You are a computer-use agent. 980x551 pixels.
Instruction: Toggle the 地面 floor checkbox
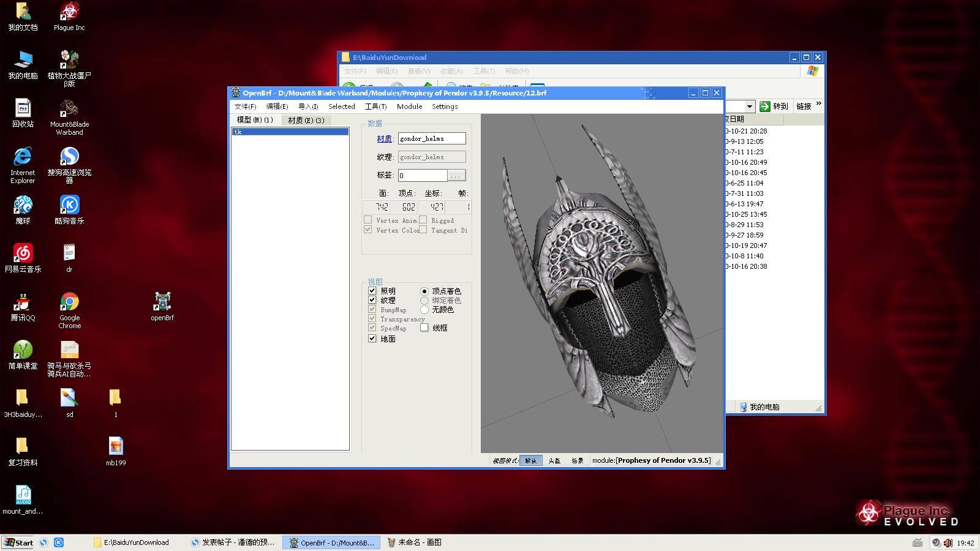(x=372, y=339)
